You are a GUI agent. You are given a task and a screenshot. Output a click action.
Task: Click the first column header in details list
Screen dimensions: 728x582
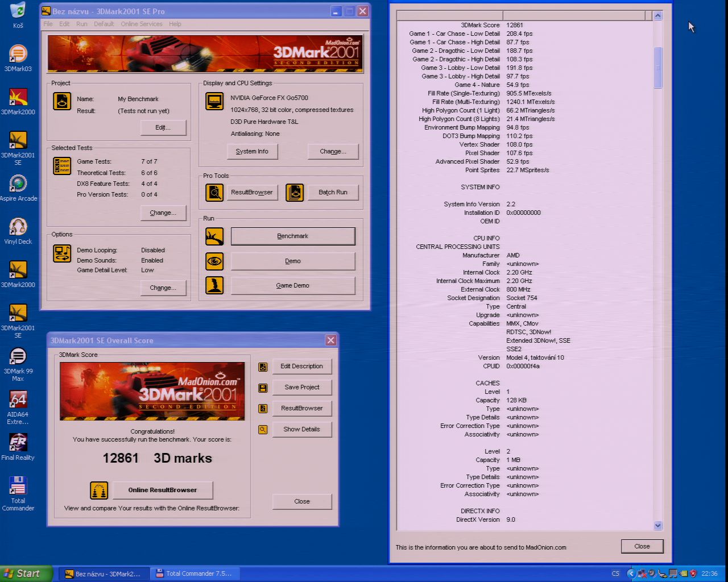point(449,16)
